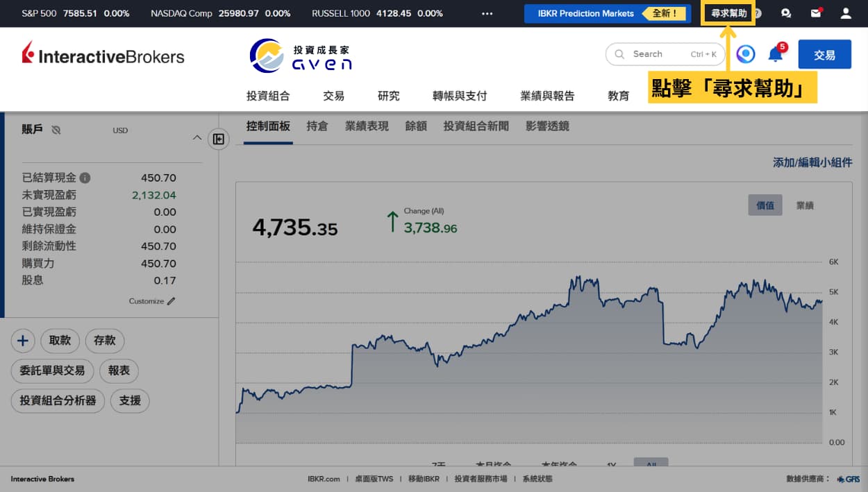Click the 4,735.35 portfolio value

[295, 227]
